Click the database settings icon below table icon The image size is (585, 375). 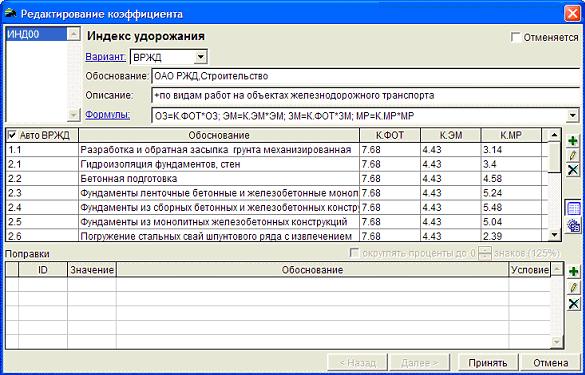[x=573, y=225]
